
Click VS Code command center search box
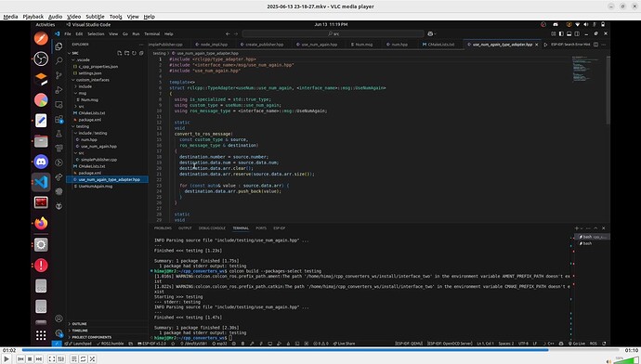tap(334, 34)
